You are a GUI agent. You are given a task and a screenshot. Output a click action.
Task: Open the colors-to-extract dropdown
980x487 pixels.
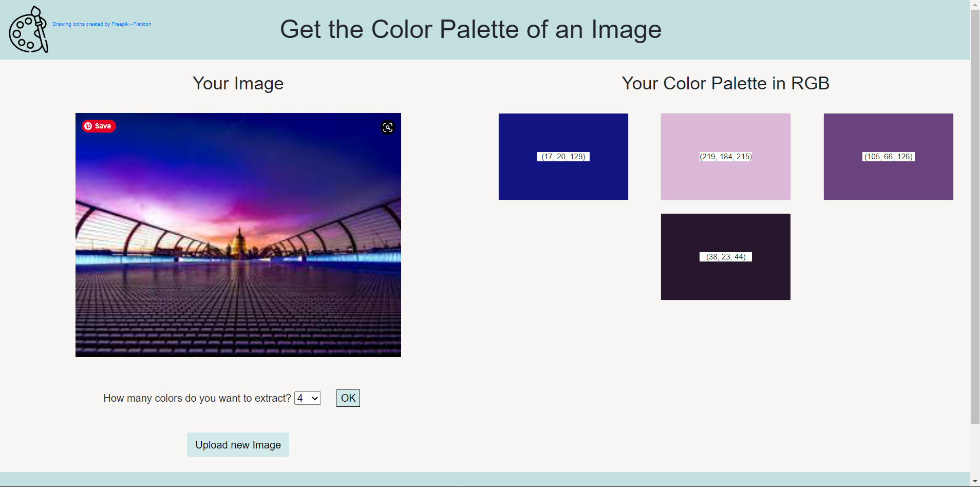coord(307,398)
